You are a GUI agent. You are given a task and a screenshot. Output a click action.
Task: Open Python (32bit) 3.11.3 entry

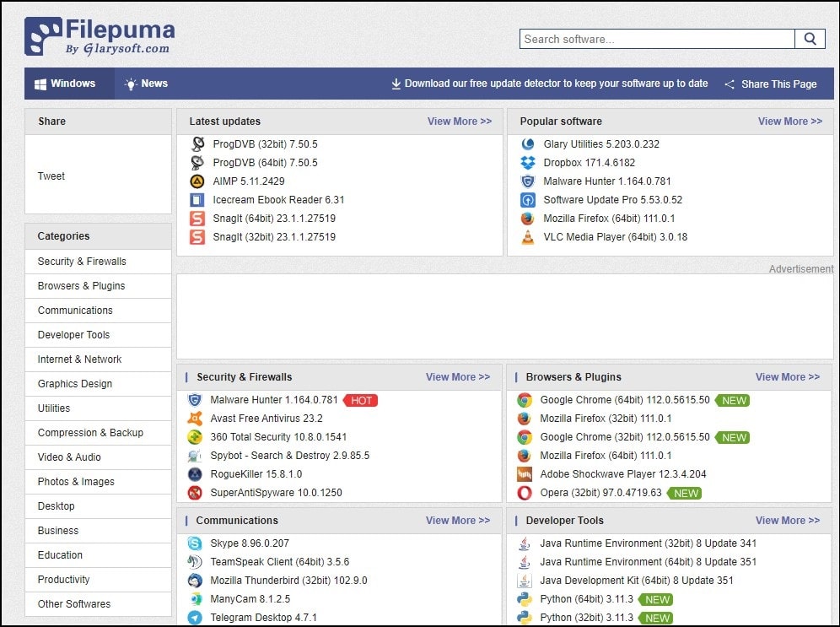tap(587, 618)
